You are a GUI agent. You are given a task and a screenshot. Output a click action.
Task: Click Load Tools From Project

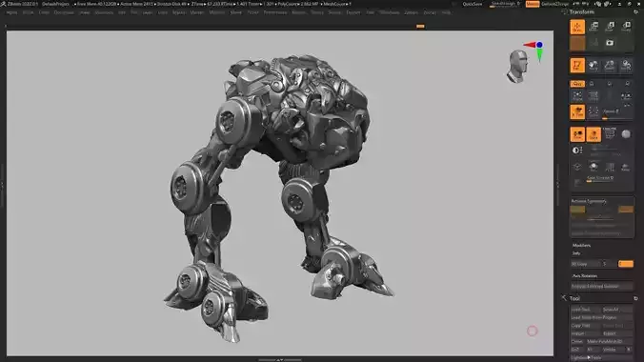coord(602,317)
